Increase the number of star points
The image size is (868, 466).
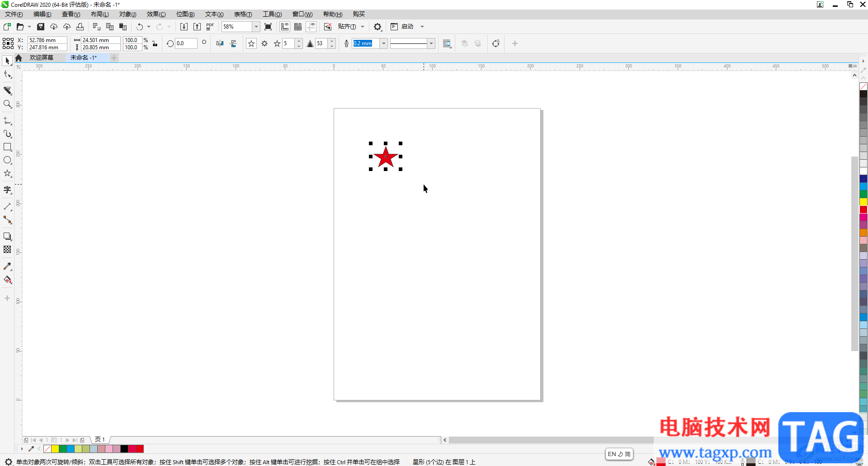point(299,41)
